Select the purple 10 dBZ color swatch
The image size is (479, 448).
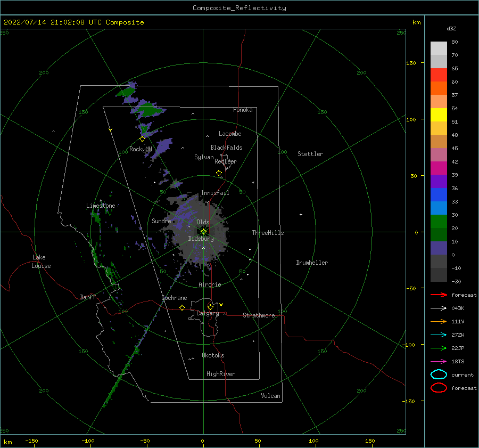pyautogui.click(x=439, y=248)
